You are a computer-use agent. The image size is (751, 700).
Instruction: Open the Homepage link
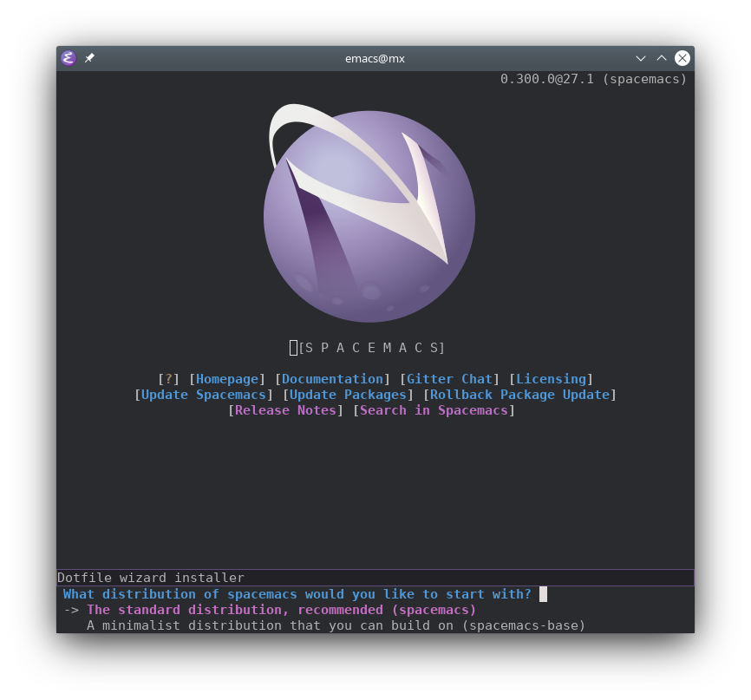[x=227, y=379]
